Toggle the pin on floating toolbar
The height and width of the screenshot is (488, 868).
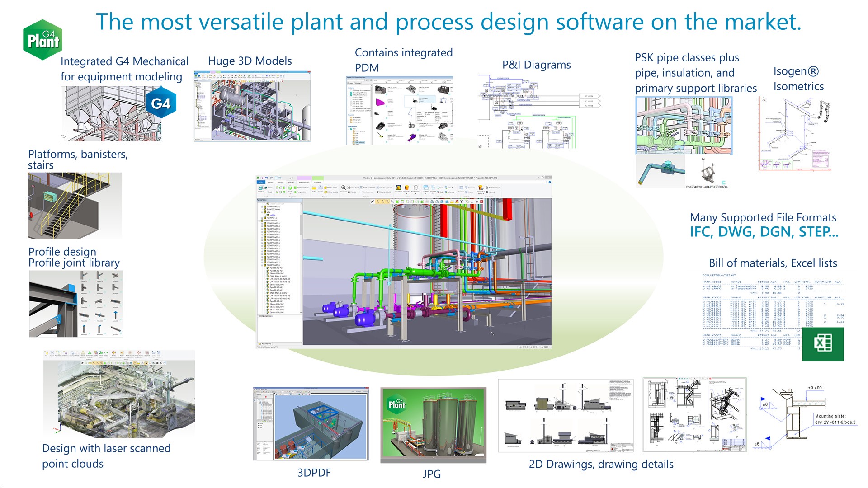point(373,201)
